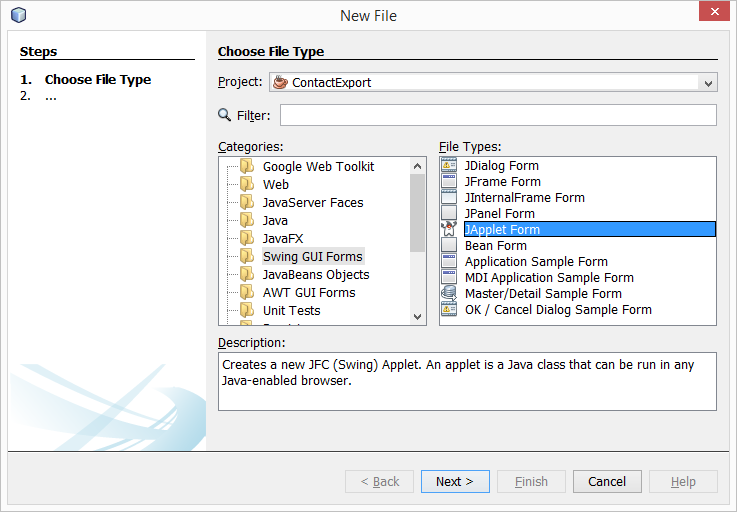Choose the JavaFX category
This screenshot has width=737, height=512.
283,239
